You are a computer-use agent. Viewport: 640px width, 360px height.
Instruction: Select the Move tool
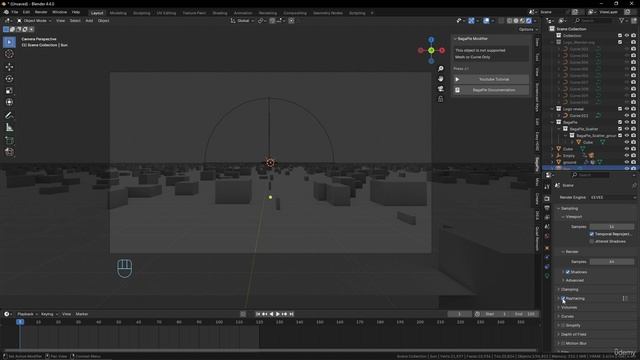tap(9, 67)
